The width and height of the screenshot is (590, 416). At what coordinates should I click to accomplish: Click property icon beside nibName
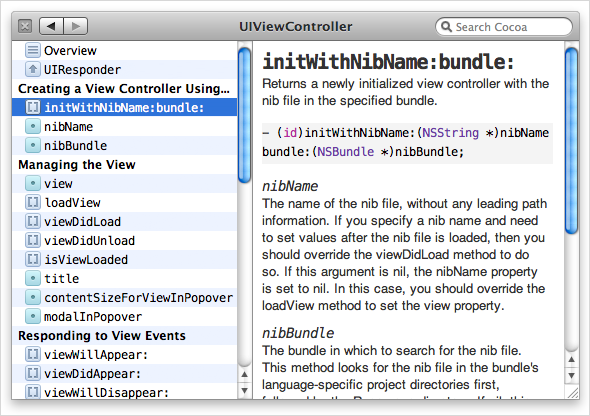[x=33, y=126]
